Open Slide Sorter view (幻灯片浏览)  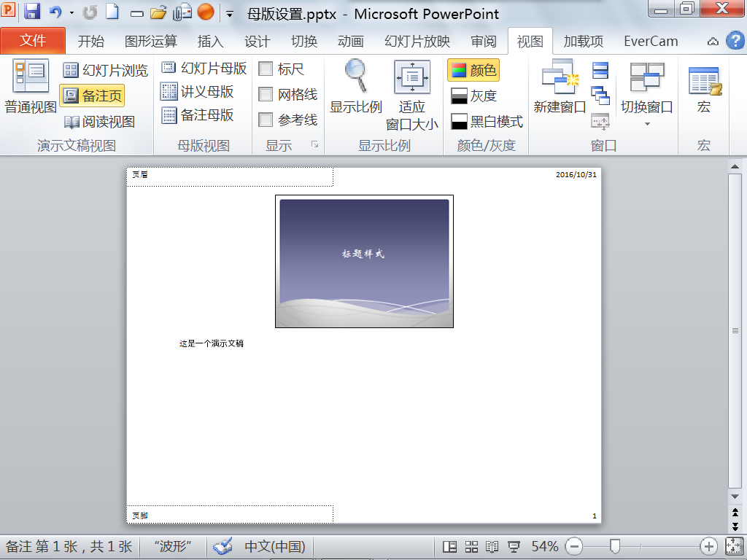coord(106,71)
